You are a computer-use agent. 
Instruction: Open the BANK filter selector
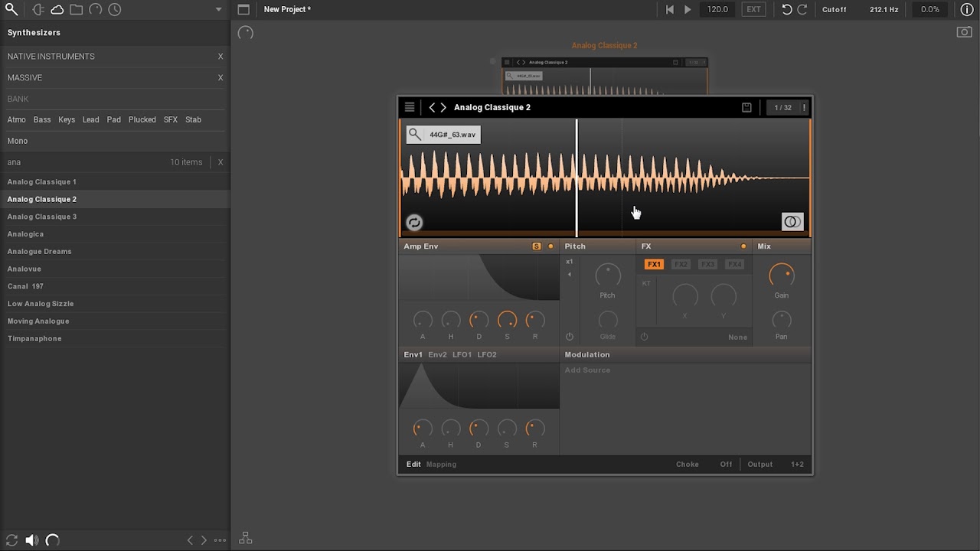[x=115, y=99]
